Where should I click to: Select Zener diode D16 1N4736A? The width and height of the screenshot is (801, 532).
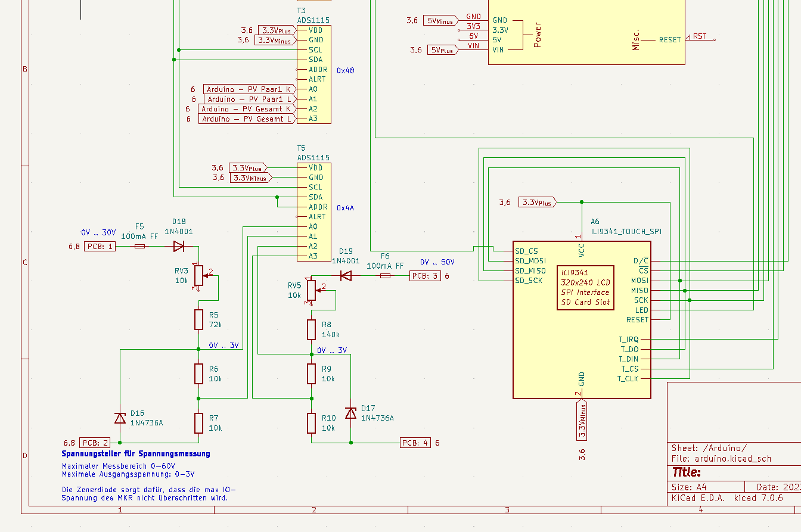pyautogui.click(x=120, y=419)
